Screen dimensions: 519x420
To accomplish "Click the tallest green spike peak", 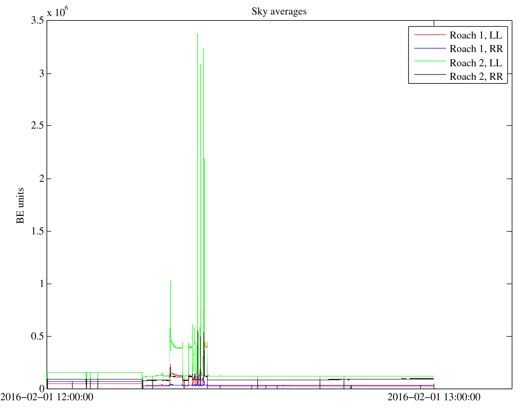I will tap(198, 34).
